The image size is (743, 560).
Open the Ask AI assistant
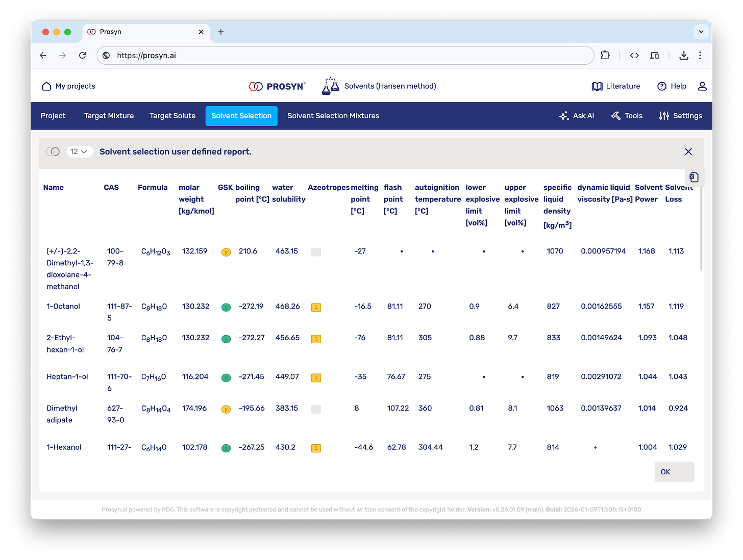tap(577, 116)
